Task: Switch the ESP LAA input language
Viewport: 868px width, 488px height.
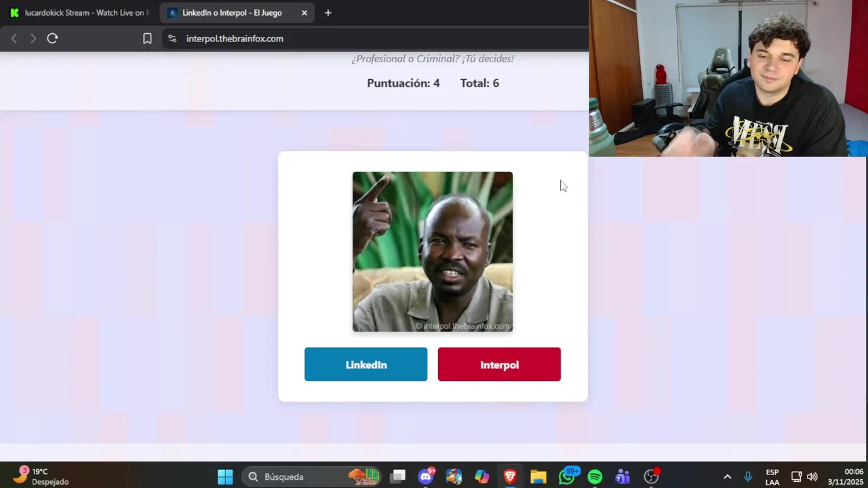Action: [772, 476]
